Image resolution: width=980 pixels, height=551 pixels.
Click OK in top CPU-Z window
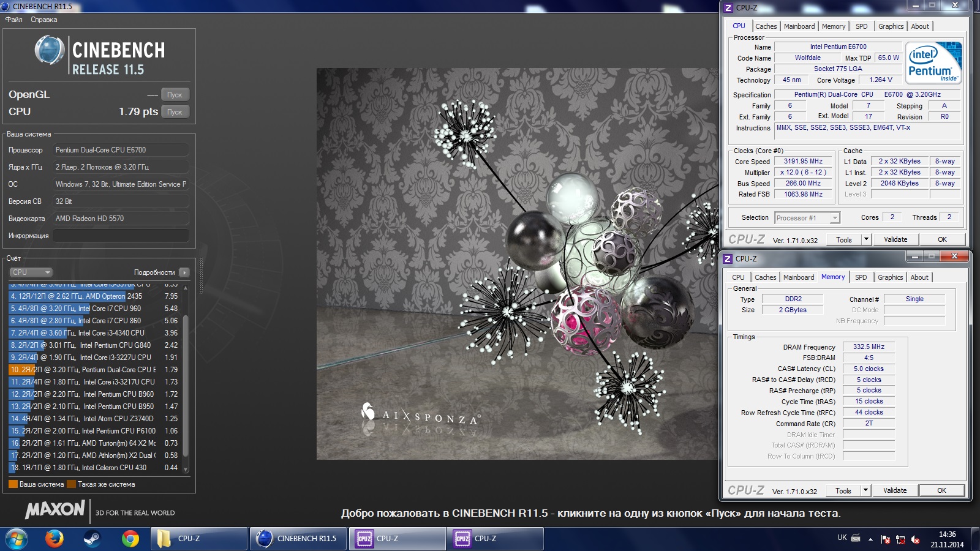942,239
